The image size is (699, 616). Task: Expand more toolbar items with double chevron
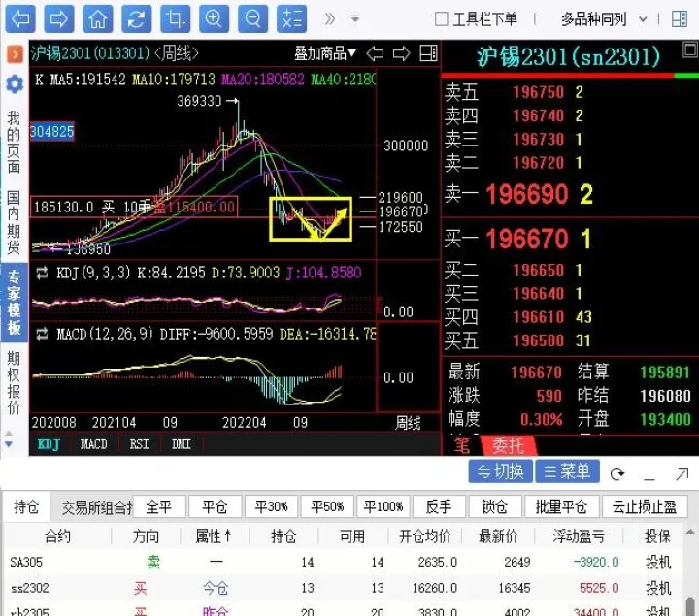pyautogui.click(x=330, y=18)
